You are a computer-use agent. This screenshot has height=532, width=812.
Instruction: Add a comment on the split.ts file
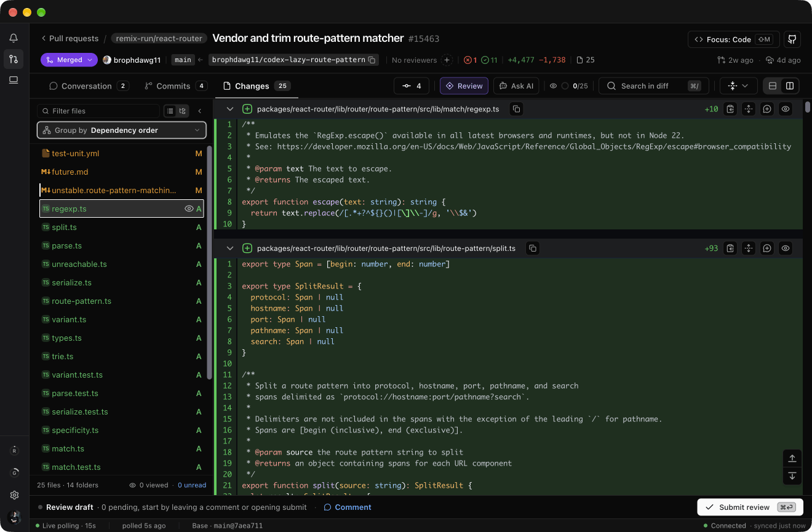point(767,248)
